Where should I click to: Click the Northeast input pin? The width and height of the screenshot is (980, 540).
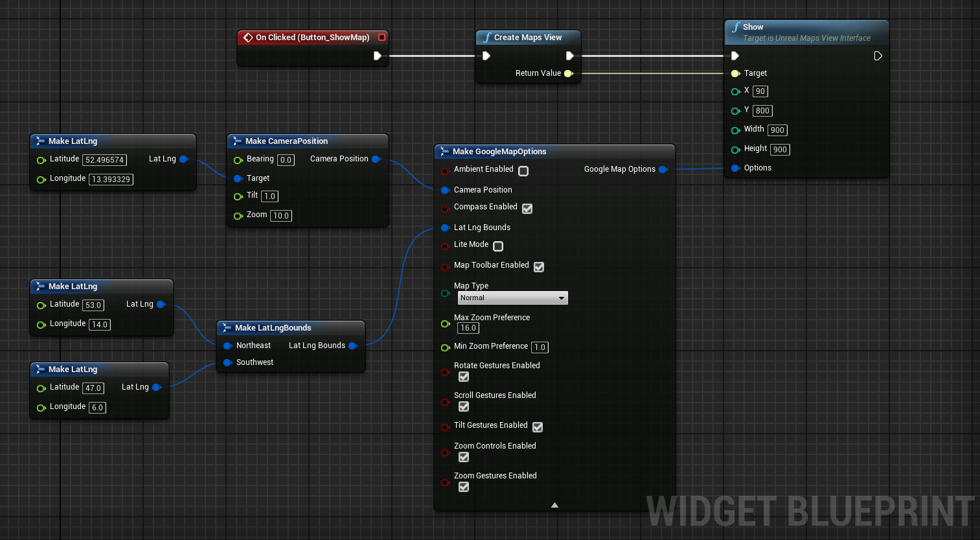tap(227, 346)
